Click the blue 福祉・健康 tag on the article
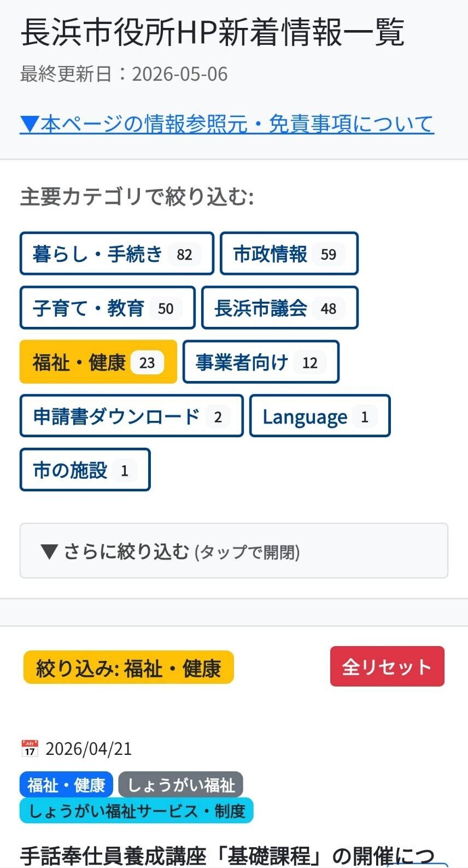The height and width of the screenshot is (868, 468). point(66,785)
